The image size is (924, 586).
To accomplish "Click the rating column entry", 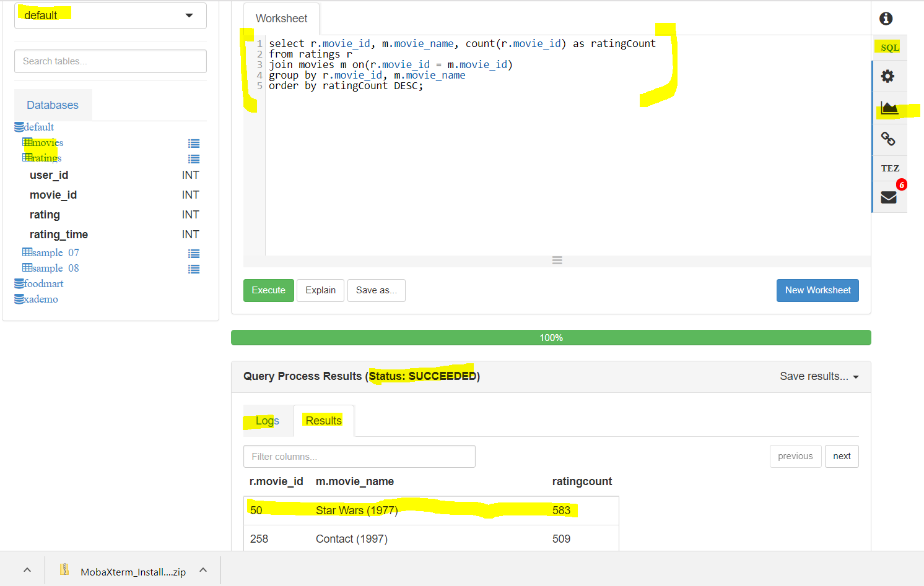I will [45, 215].
